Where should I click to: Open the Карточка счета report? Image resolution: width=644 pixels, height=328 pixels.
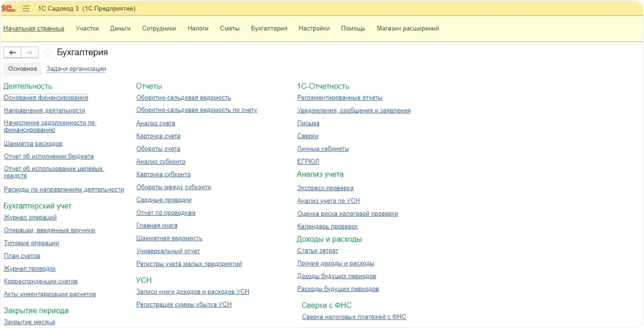tap(158, 136)
